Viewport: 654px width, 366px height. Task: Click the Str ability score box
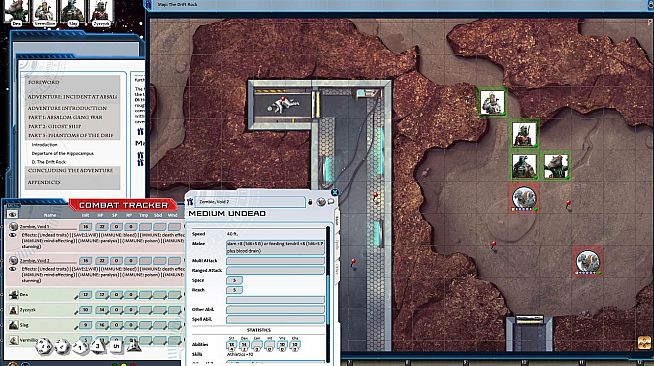(x=231, y=345)
